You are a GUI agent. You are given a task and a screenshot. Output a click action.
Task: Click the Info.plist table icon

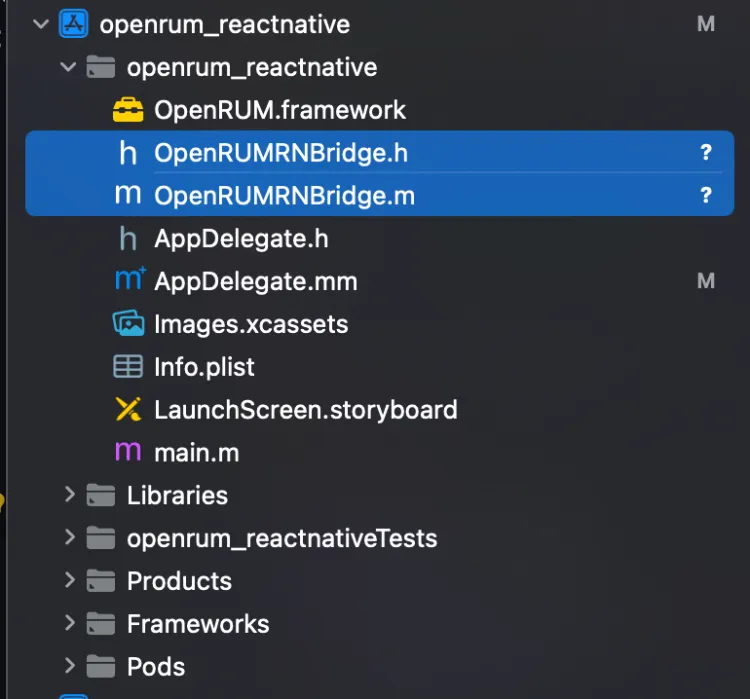tap(128, 367)
